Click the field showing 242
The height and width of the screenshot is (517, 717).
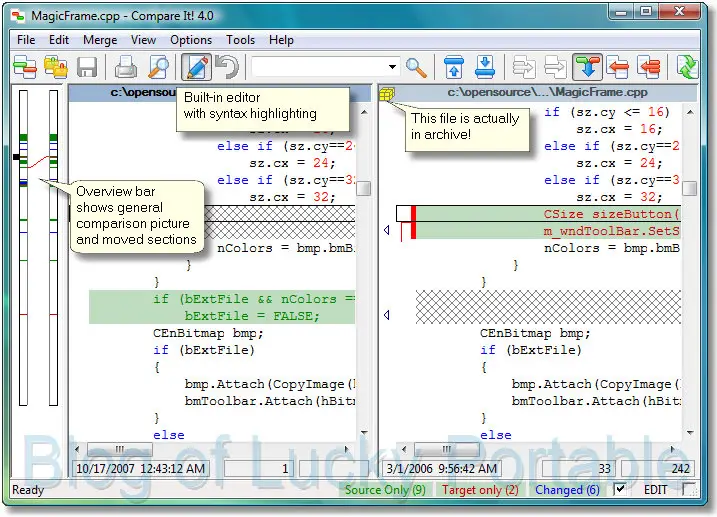pos(658,469)
